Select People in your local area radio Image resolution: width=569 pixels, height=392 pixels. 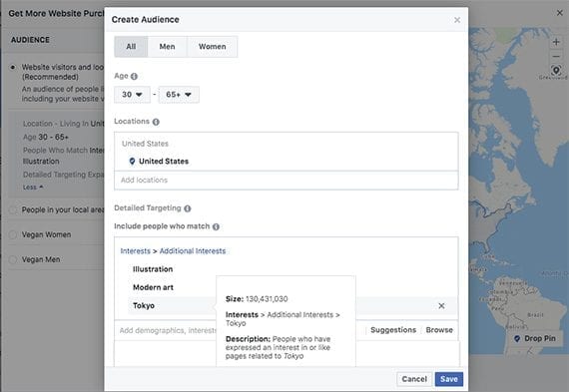[13, 209]
